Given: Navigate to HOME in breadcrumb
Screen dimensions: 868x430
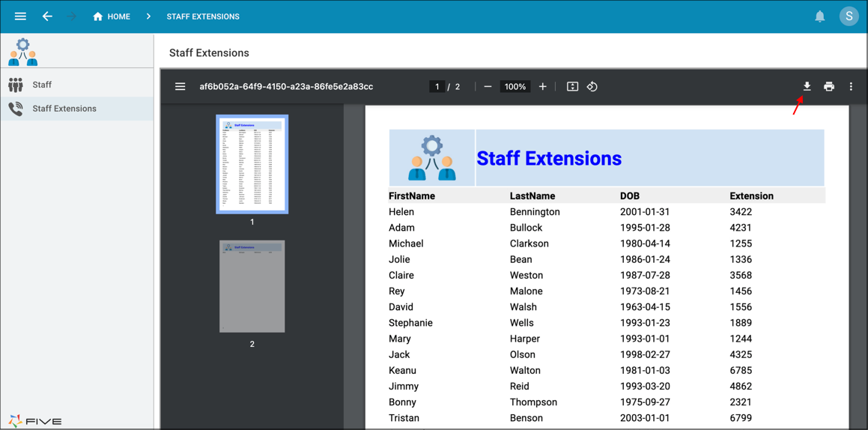Looking at the screenshot, I should (x=112, y=16).
